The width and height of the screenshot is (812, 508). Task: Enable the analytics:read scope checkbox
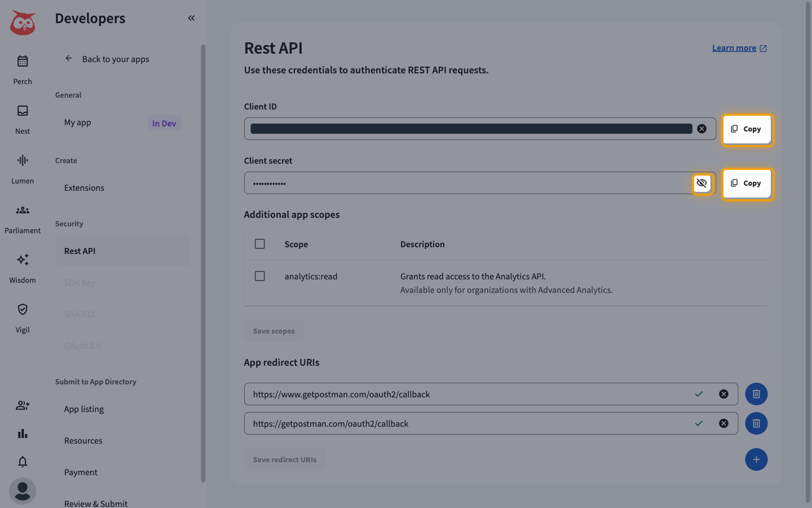click(x=260, y=276)
